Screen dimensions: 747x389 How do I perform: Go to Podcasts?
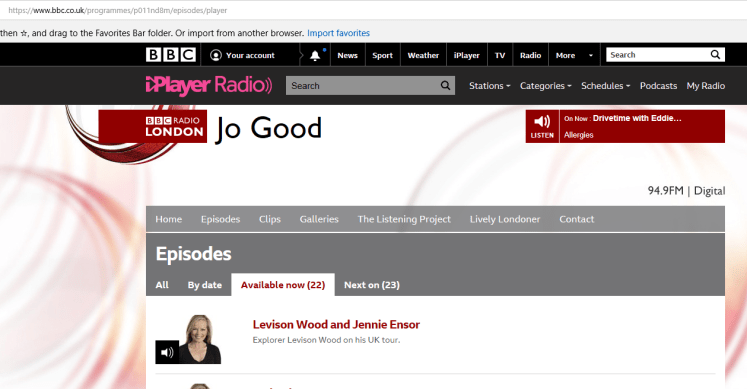click(x=658, y=86)
